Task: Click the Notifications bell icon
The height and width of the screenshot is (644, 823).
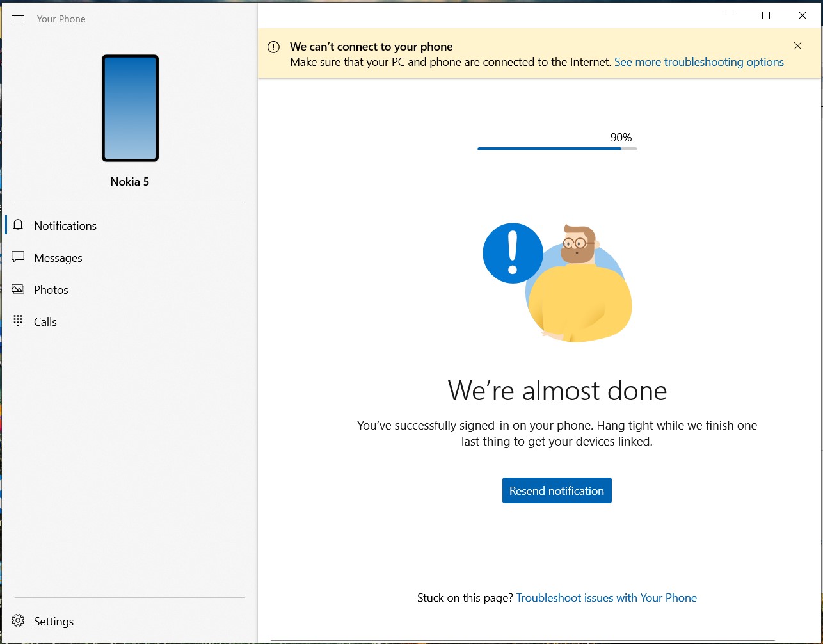Action: point(18,225)
